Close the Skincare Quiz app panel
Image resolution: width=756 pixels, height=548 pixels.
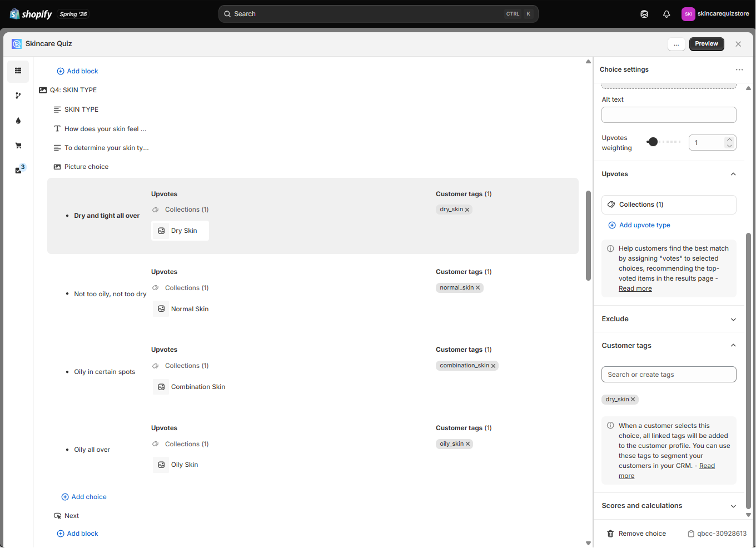[738, 44]
